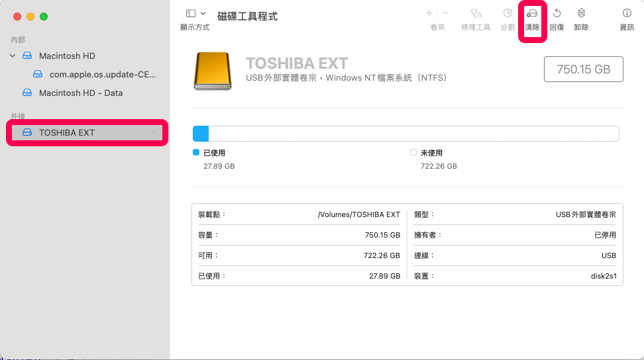Click the sidebar view (顯示方式) icon

191,13
